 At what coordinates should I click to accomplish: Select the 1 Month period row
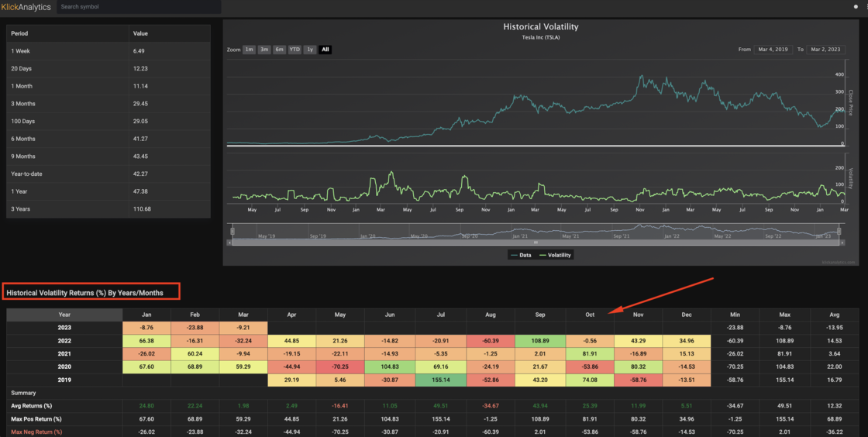tap(108, 86)
